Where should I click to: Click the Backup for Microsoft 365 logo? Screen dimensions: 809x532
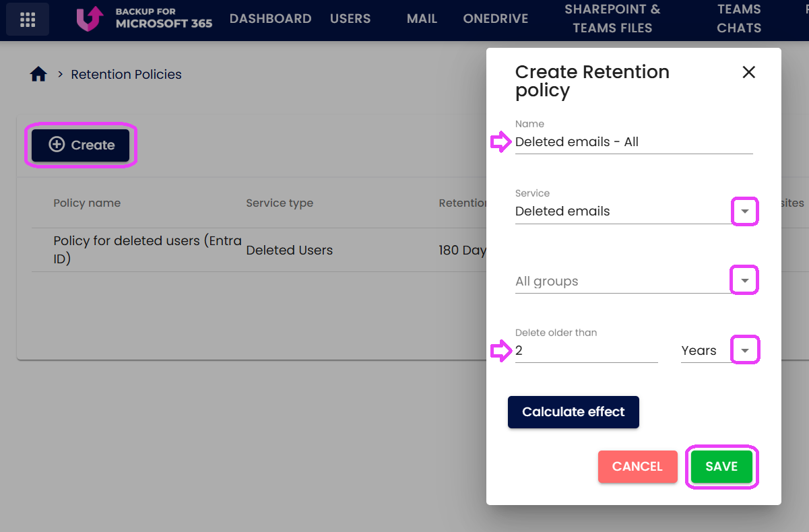(144, 19)
